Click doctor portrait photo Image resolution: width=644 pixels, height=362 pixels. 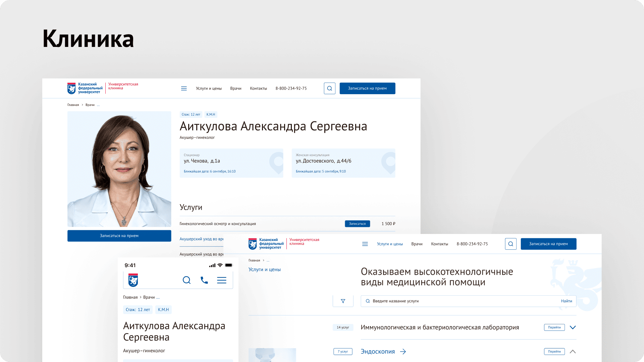tap(119, 169)
